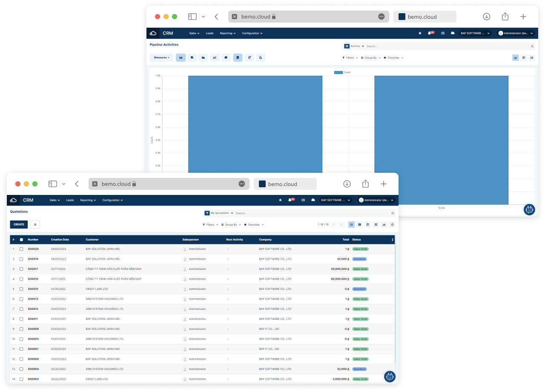Click Safari share icon in front window
Image resolution: width=545 pixels, height=392 pixels.
click(365, 184)
